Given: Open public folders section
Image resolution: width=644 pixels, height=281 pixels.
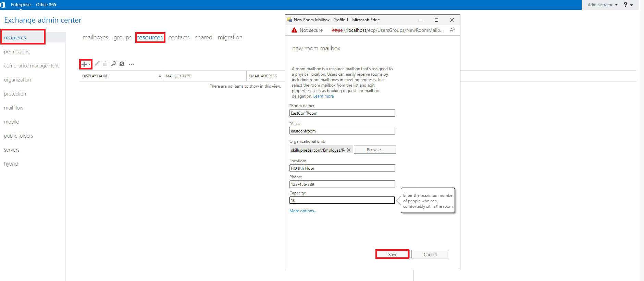Looking at the screenshot, I should [x=18, y=136].
